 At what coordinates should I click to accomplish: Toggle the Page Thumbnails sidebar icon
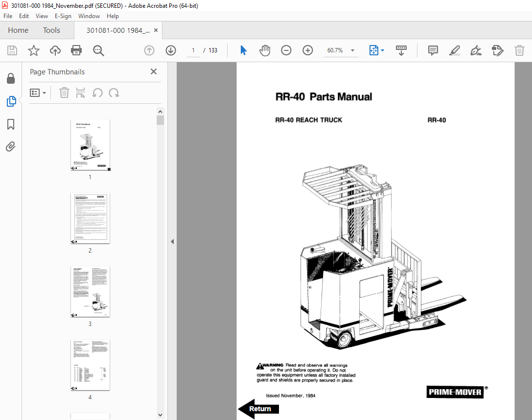click(11, 101)
